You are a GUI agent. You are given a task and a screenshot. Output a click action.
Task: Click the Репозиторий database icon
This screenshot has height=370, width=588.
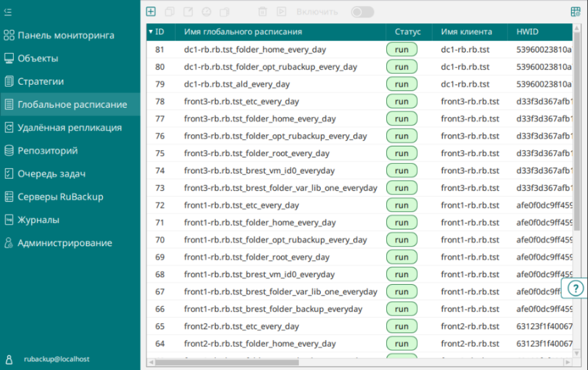click(x=9, y=151)
